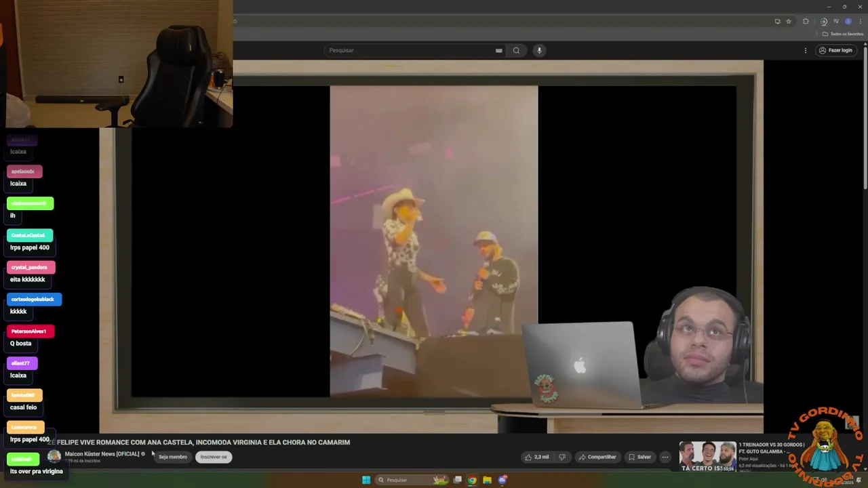The height and width of the screenshot is (488, 868).
Task: Open more actions ellipsis beside Salvar
Action: 665,457
